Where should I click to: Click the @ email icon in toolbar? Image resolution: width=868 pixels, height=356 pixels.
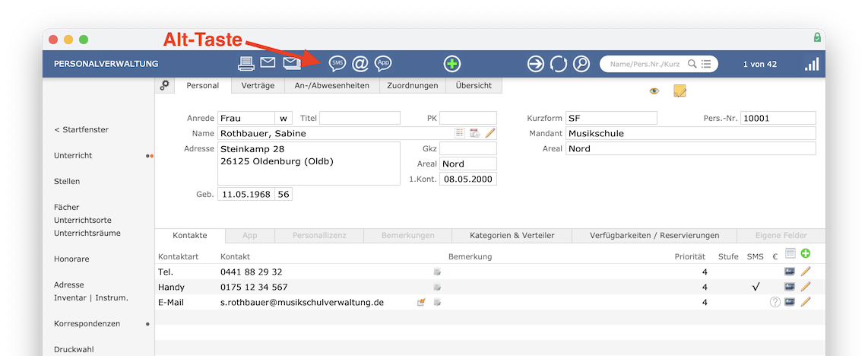[360, 64]
